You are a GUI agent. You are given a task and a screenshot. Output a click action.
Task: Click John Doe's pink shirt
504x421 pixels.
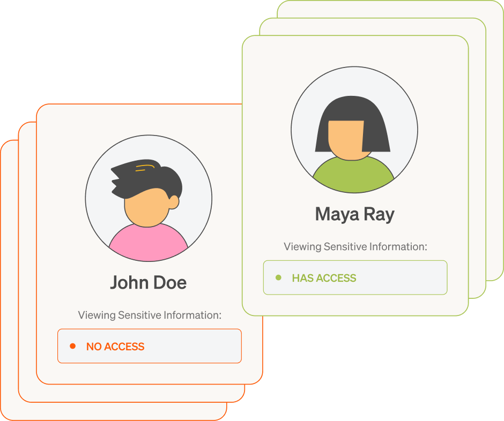149,243
